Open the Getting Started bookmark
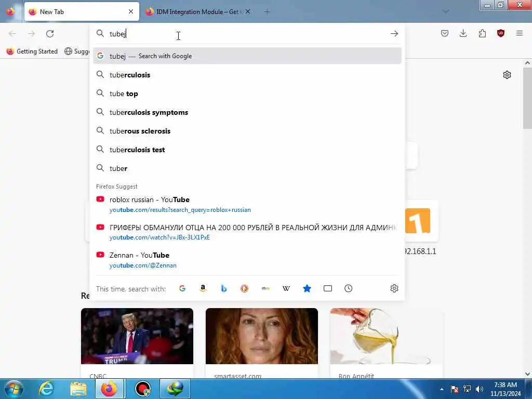Screen dimensions: 532x399 (32, 51)
